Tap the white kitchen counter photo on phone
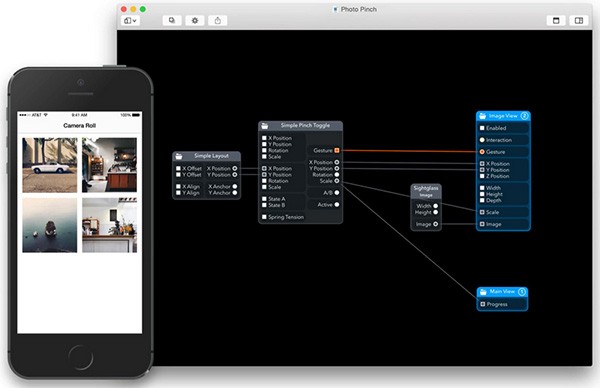 pos(109,225)
